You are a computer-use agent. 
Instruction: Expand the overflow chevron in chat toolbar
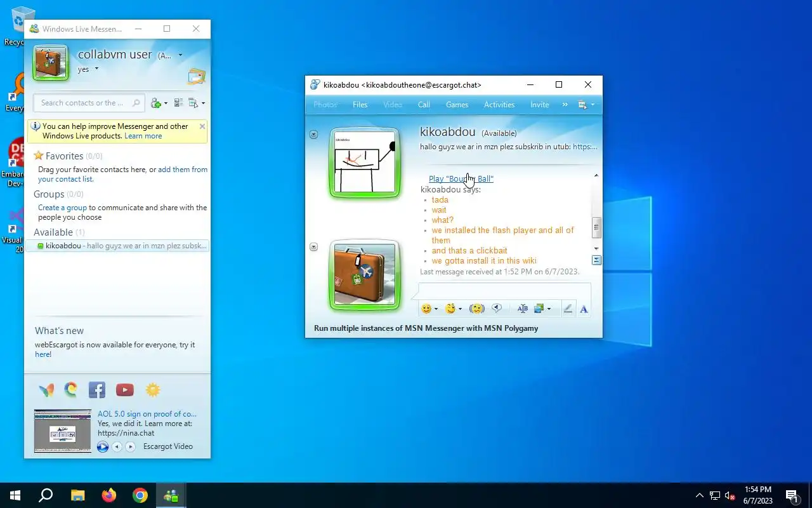[565, 105]
